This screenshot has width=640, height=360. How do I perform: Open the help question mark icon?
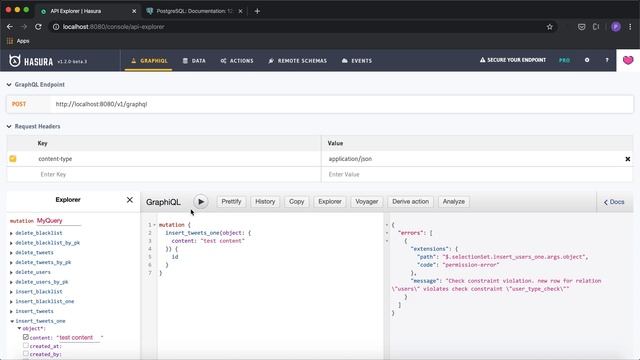607,60
